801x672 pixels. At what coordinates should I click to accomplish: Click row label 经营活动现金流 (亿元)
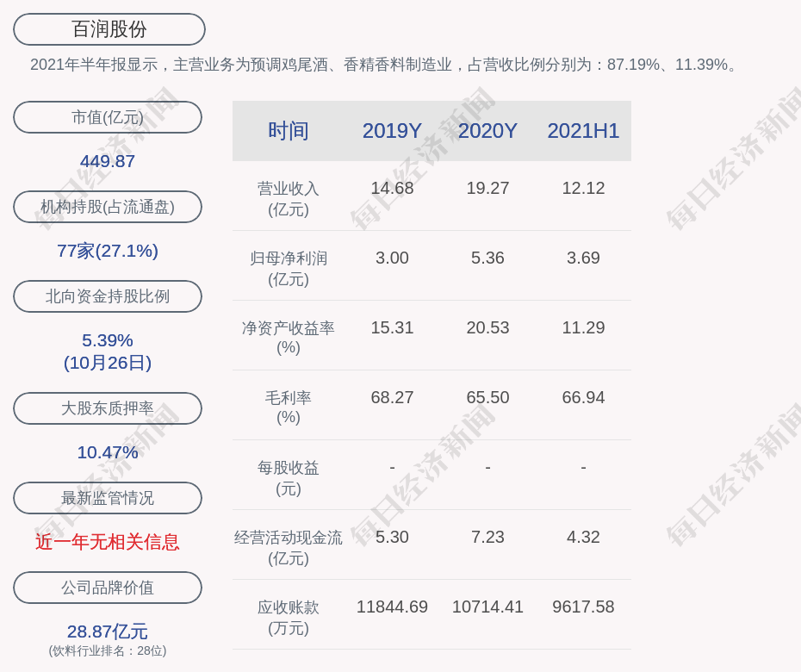tap(289, 547)
